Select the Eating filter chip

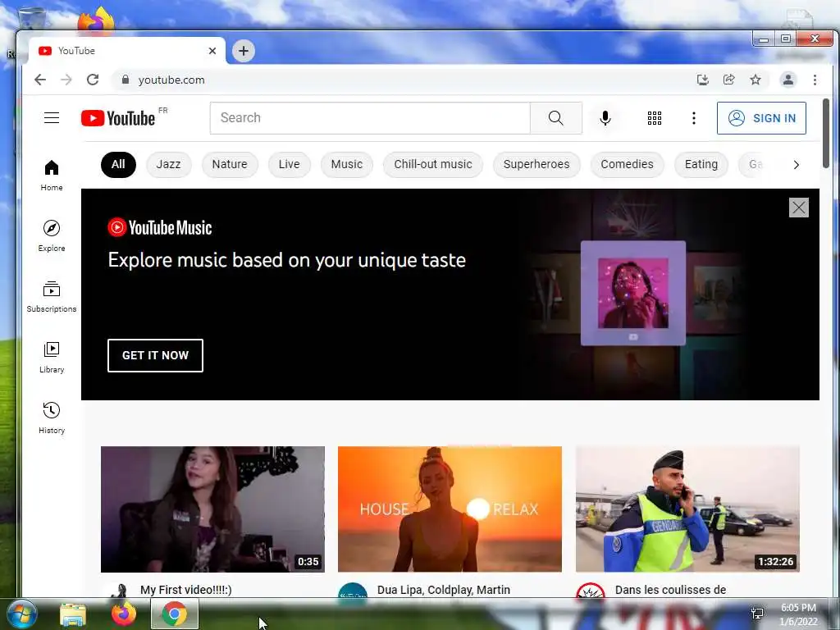[x=701, y=164]
